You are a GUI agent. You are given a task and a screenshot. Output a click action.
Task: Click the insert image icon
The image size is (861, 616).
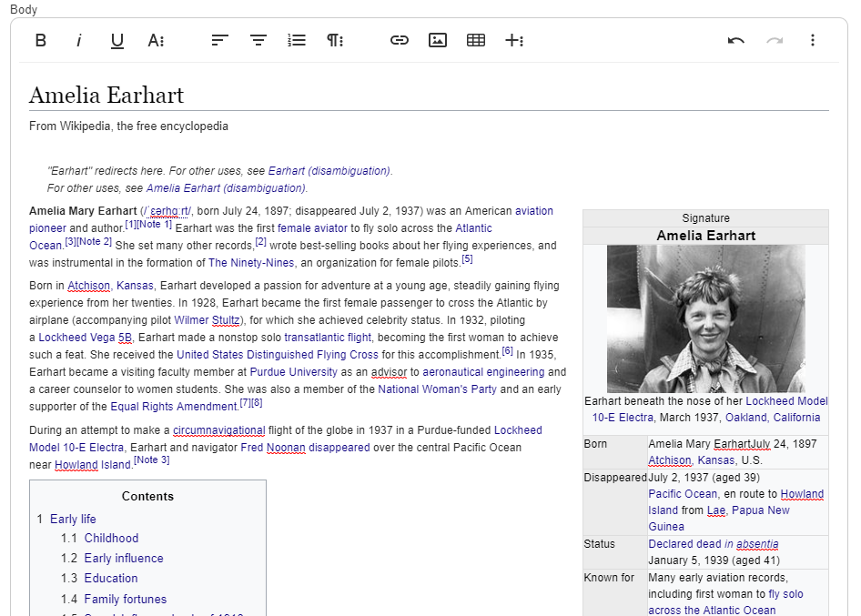coord(438,40)
